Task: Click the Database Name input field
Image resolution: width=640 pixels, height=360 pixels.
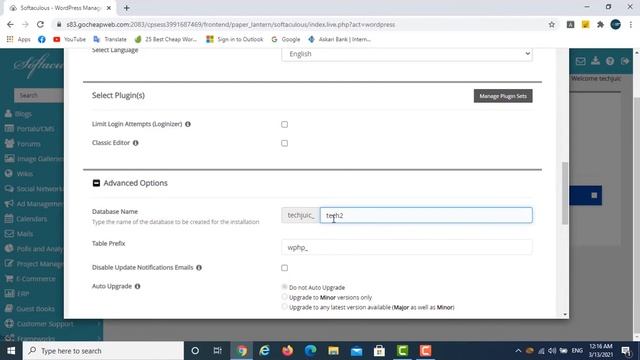Action: pyautogui.click(x=426, y=215)
